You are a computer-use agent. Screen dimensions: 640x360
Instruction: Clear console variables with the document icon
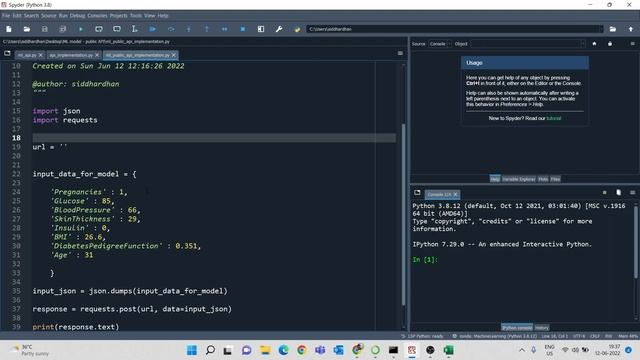click(x=618, y=193)
